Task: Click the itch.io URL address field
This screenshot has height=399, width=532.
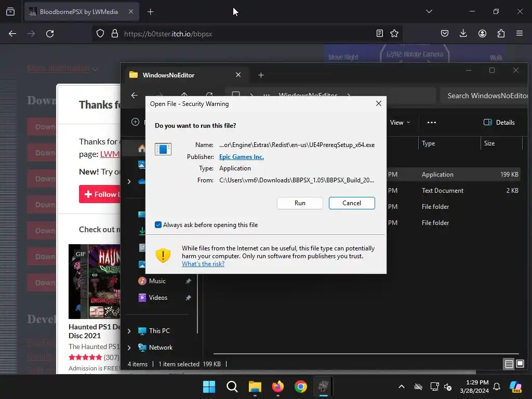Action: 248,34
